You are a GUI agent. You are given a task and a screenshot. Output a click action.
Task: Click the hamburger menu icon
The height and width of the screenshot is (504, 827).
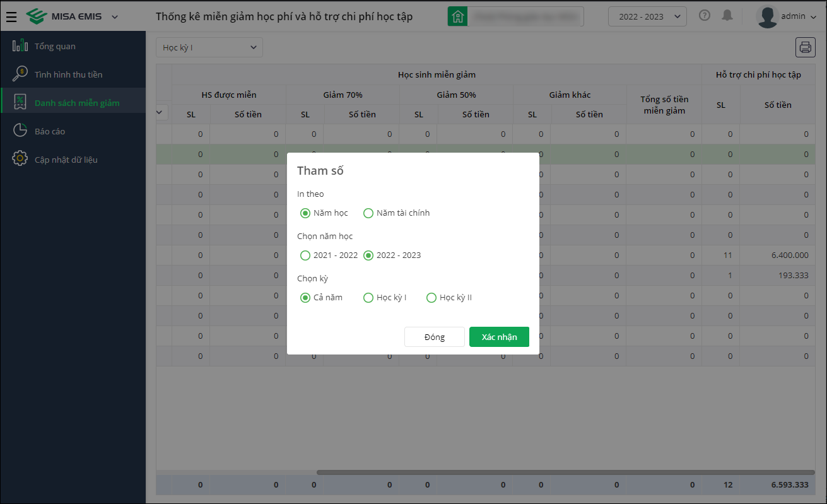click(x=11, y=16)
